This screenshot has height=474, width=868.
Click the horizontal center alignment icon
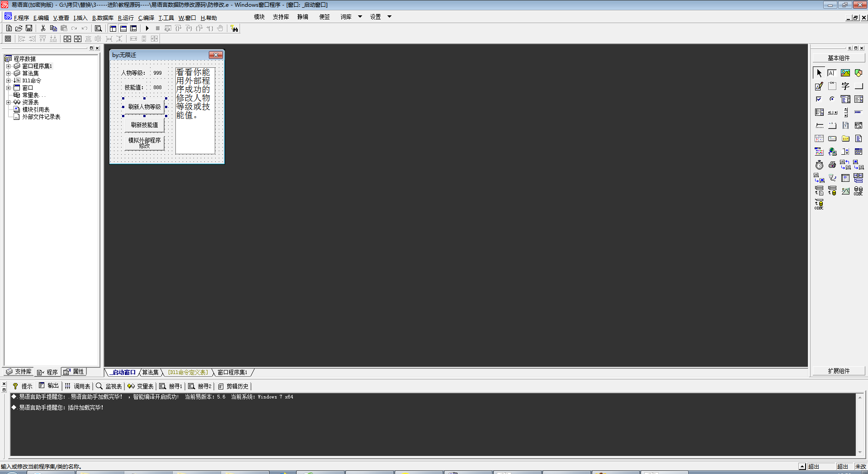67,39
